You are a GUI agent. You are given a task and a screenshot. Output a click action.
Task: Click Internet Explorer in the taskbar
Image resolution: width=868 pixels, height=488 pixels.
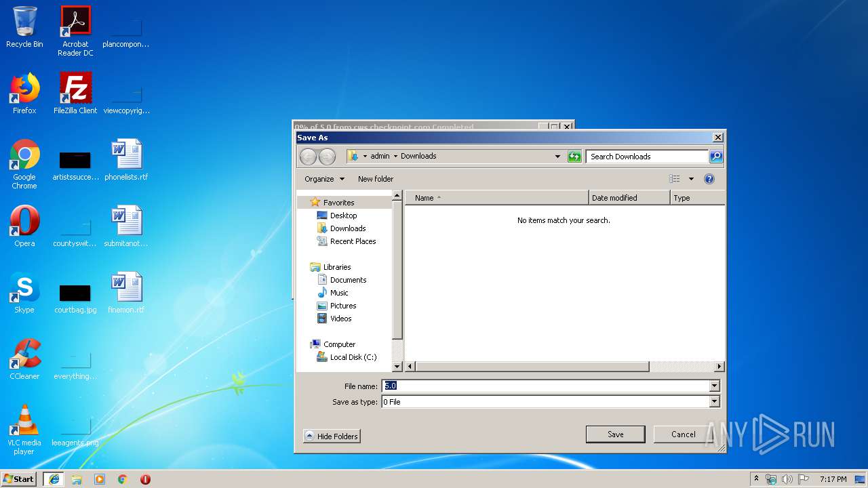[54, 479]
